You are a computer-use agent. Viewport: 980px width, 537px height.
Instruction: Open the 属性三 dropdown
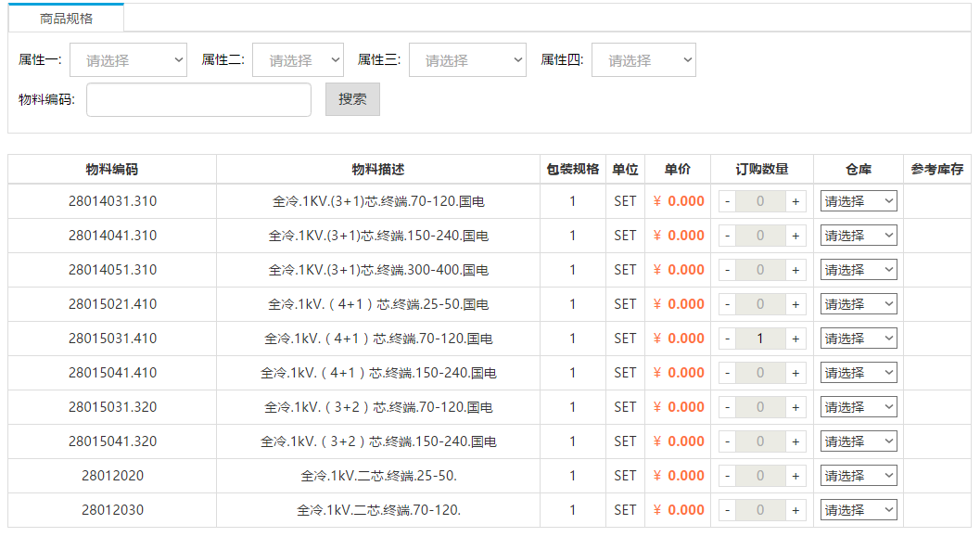467,59
